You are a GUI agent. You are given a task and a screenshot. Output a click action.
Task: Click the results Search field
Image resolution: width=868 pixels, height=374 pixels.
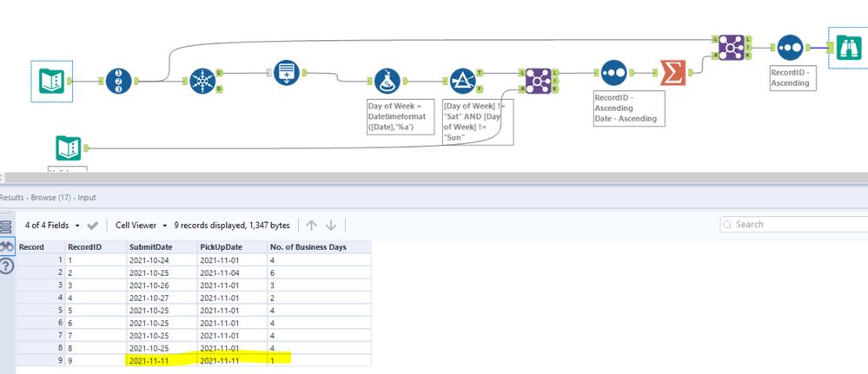794,224
